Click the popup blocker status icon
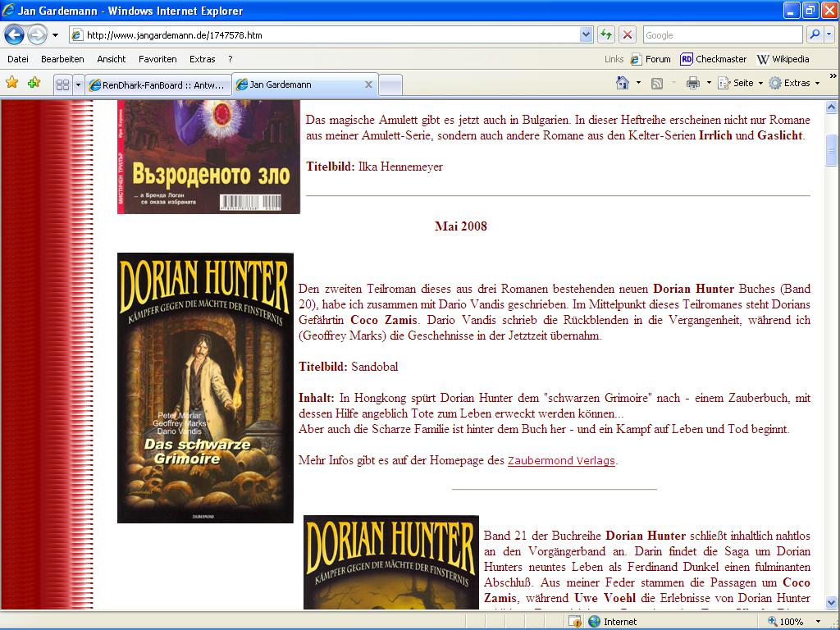The height and width of the screenshot is (630, 840). [575, 622]
